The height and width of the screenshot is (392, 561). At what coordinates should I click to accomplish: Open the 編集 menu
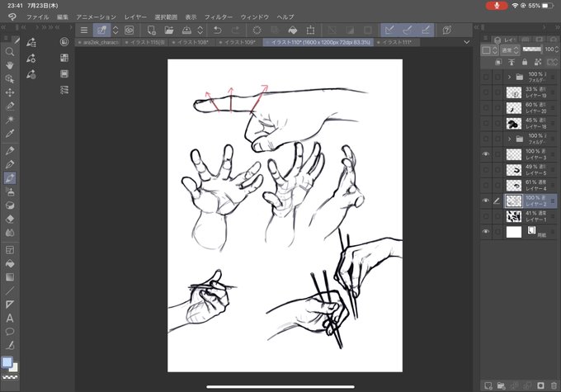62,17
